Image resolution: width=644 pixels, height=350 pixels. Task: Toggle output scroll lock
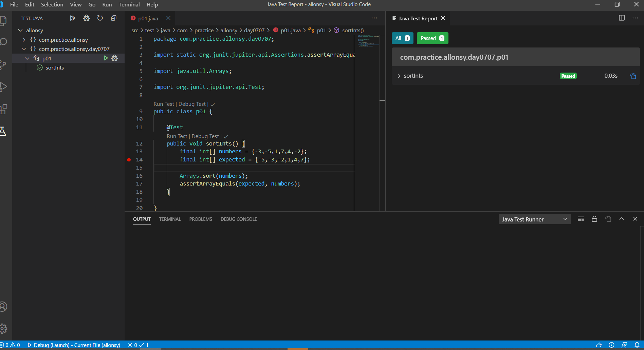tap(594, 219)
